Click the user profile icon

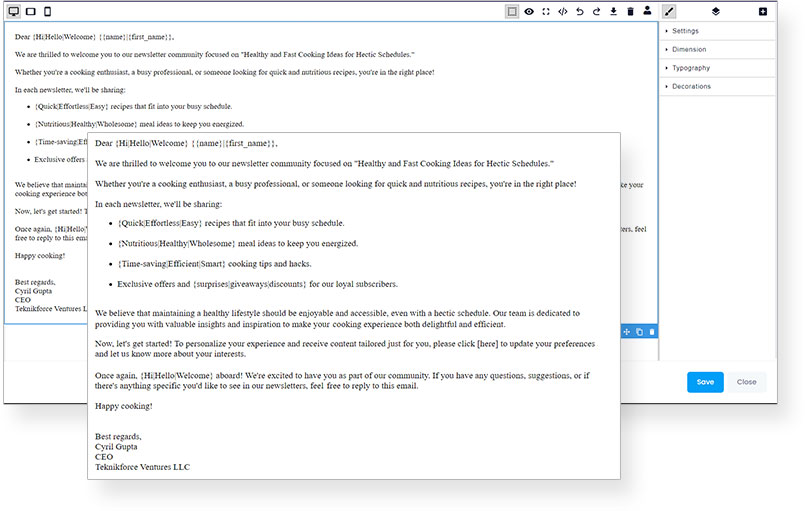tap(647, 10)
